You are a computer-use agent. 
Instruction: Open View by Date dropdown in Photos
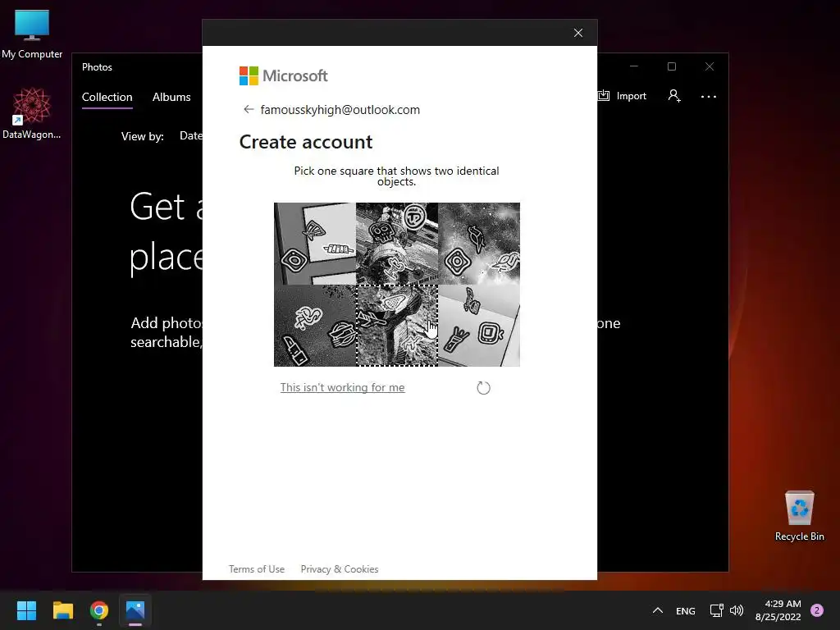[190, 135]
